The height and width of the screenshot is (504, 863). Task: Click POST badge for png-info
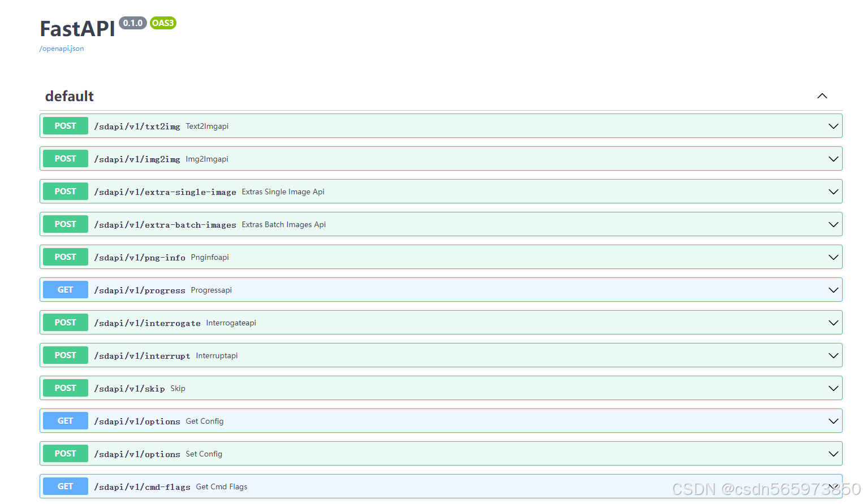[66, 257]
